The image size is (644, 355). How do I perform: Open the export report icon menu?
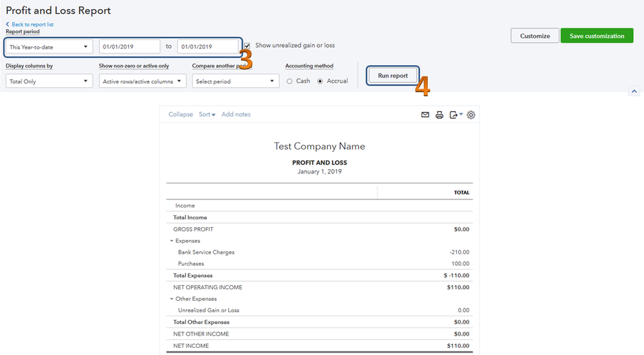tap(456, 115)
